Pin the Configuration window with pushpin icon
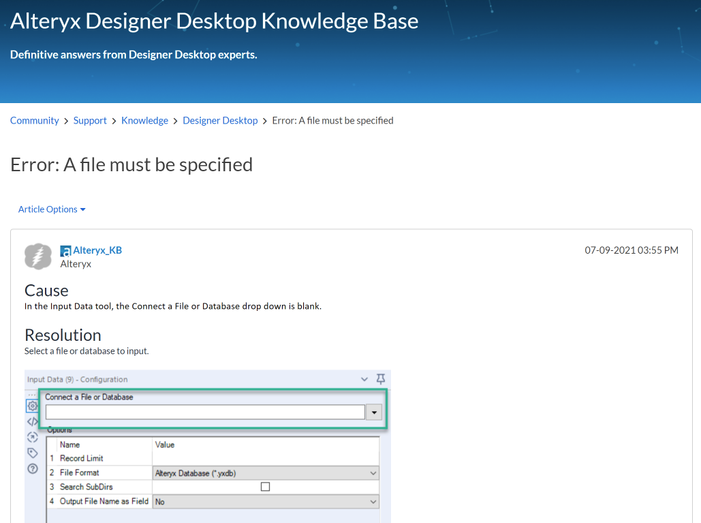701x523 pixels. click(380, 379)
